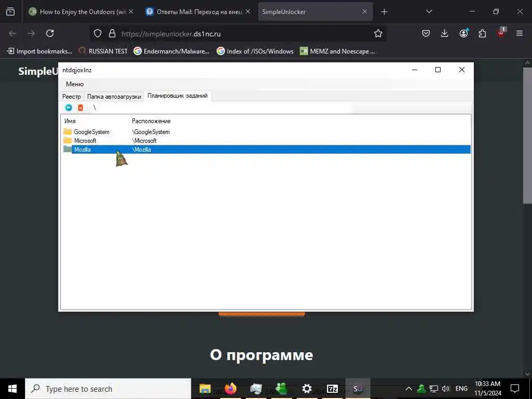Image resolution: width=532 pixels, height=399 pixels.
Task: Select the Microsoft row name
Action: (85, 141)
